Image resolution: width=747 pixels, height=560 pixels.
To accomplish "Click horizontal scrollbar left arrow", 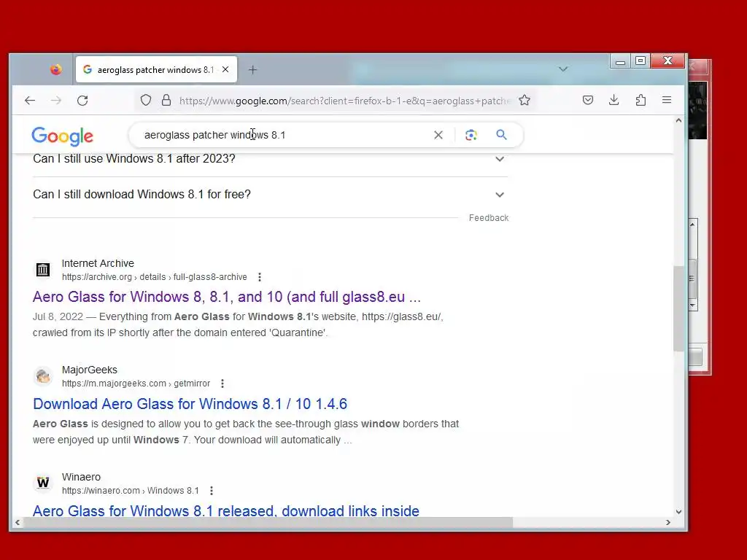I will (18, 522).
